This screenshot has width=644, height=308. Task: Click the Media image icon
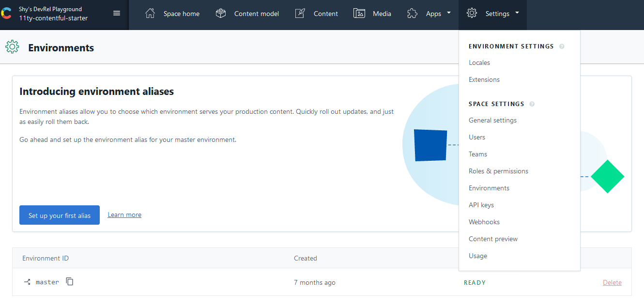[x=359, y=14]
